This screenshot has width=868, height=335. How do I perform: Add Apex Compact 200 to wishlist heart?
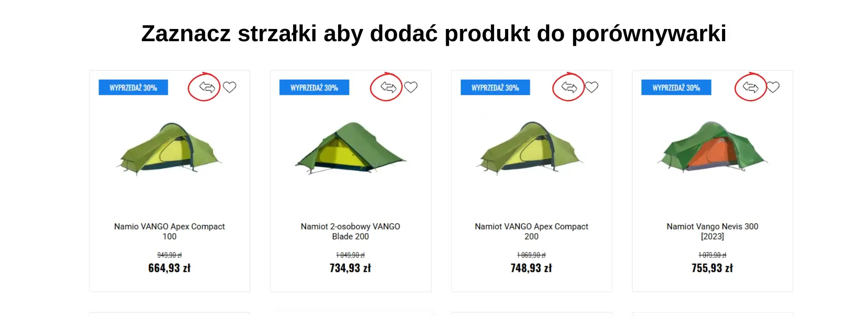[592, 87]
